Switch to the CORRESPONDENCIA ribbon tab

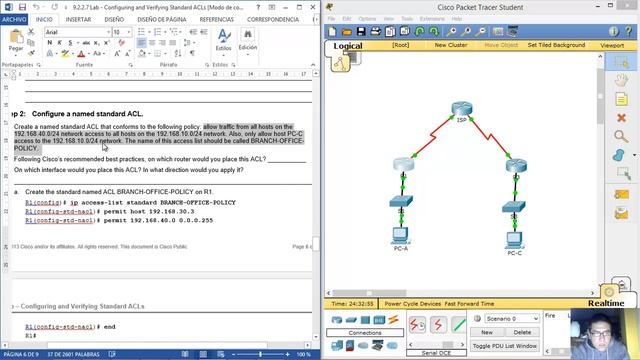point(273,19)
